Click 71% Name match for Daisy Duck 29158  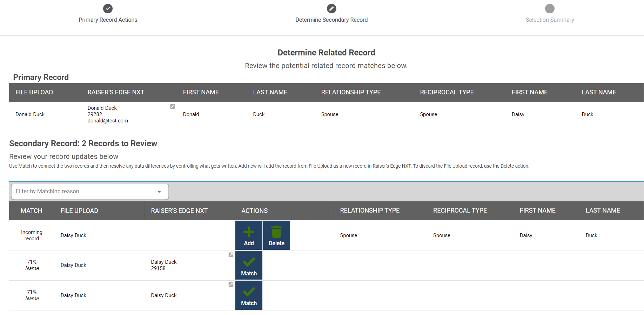point(32,265)
